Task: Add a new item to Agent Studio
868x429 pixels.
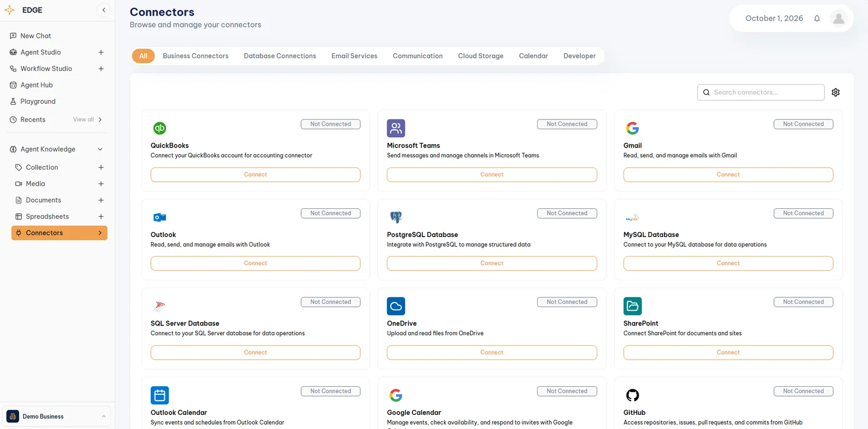Action: tap(101, 52)
